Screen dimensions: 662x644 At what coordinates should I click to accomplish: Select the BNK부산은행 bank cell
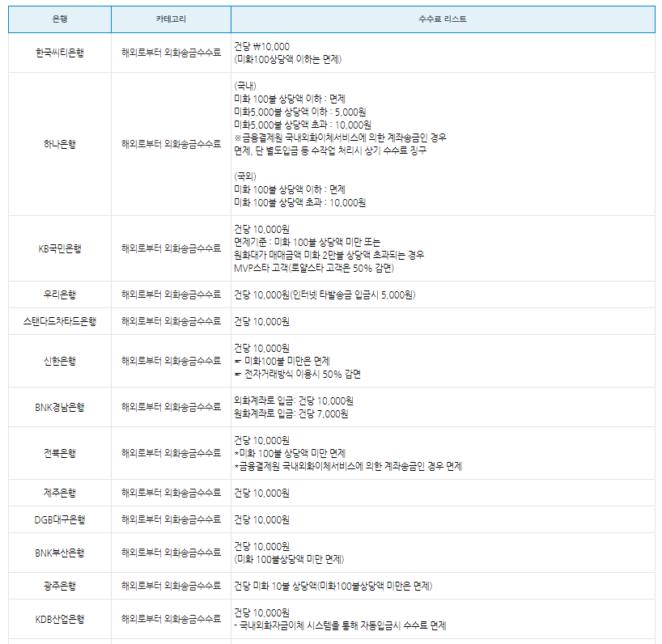pyautogui.click(x=60, y=553)
